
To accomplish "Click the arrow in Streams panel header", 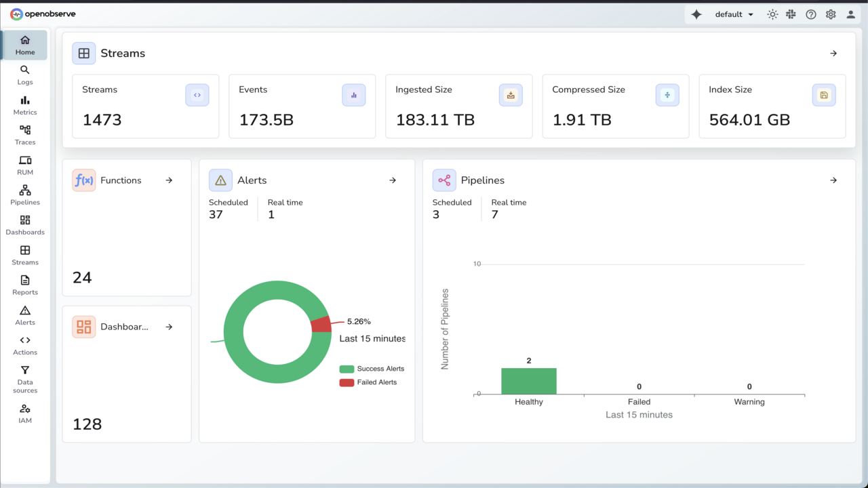I will point(833,54).
